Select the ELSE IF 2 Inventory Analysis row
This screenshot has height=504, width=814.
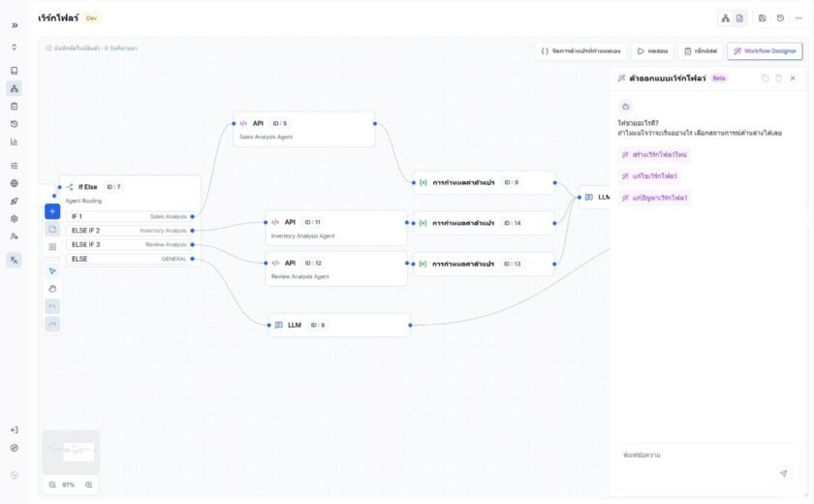tap(130, 231)
